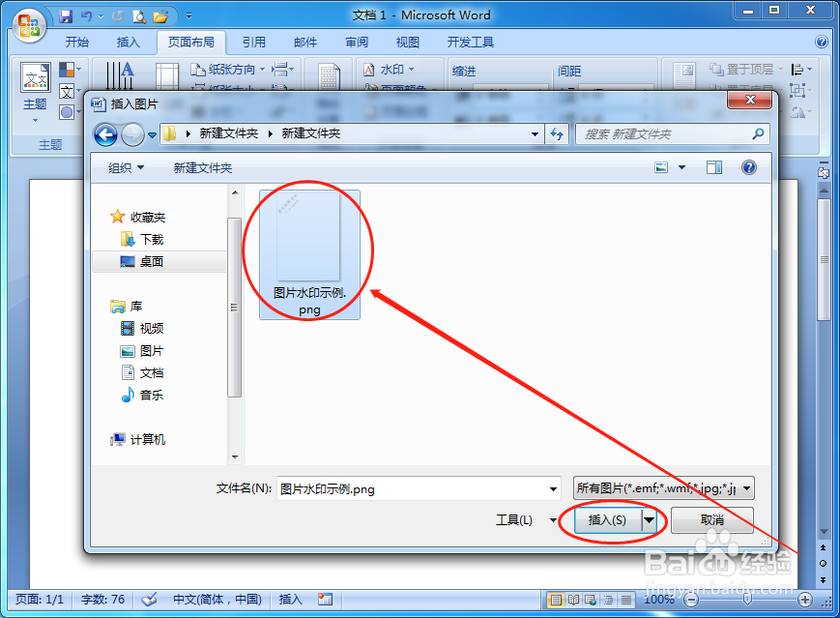Toggle preview pane icon

click(x=714, y=167)
